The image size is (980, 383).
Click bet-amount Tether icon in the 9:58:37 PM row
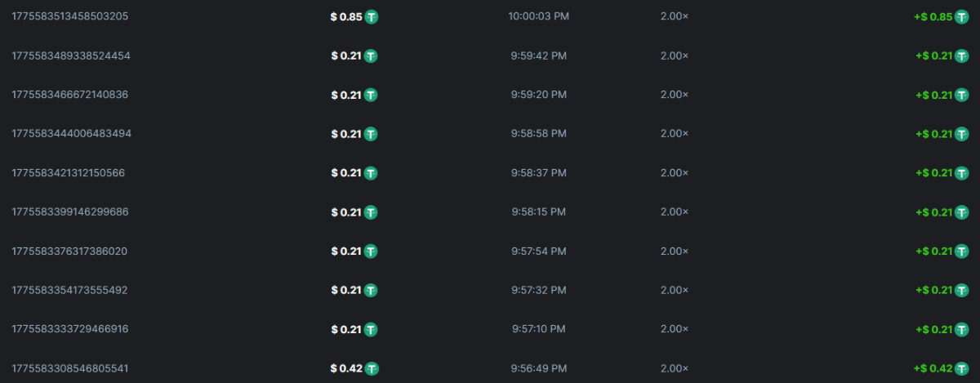371,173
